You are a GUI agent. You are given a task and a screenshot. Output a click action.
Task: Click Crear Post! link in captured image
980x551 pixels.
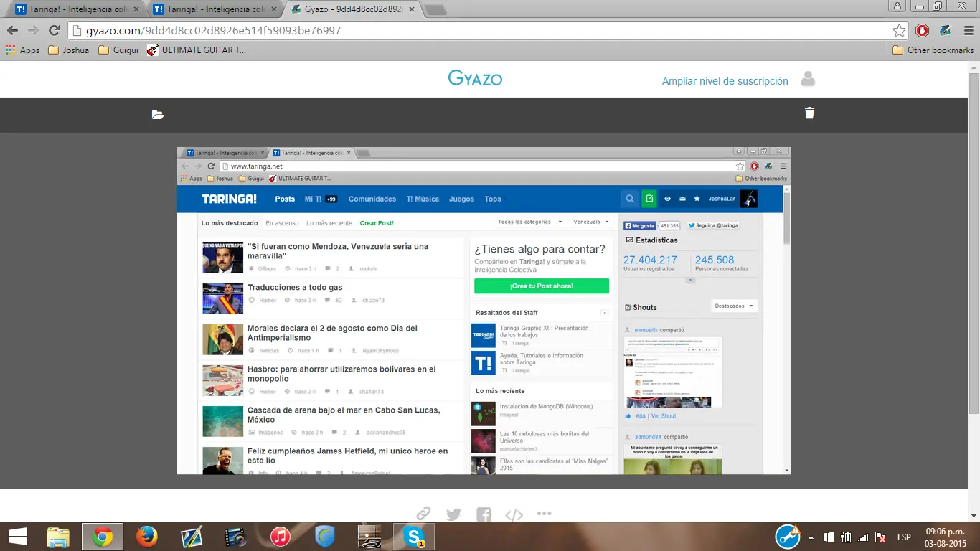(377, 223)
